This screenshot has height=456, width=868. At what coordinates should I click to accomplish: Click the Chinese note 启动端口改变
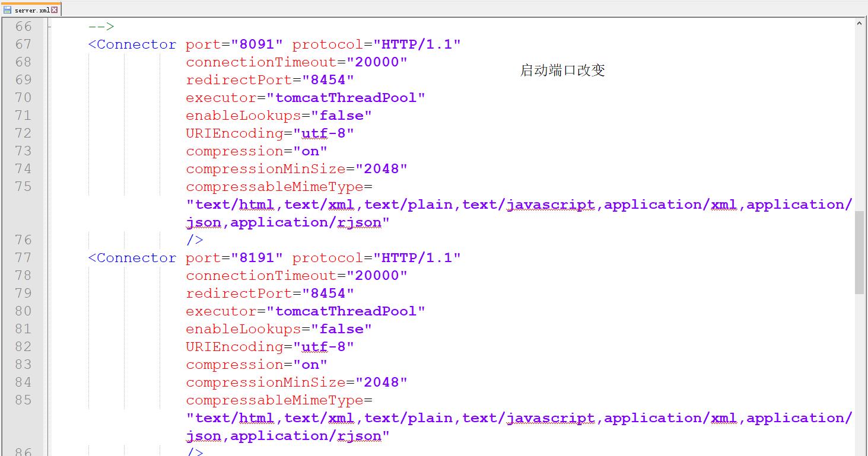(562, 70)
